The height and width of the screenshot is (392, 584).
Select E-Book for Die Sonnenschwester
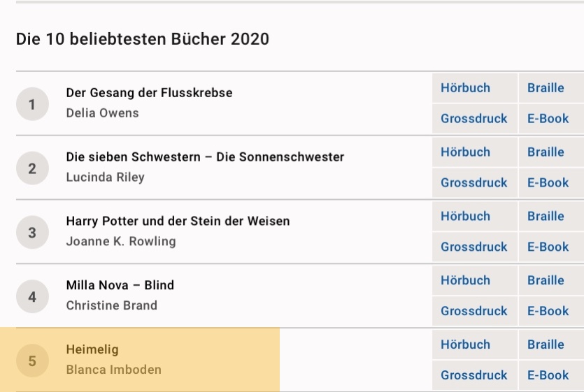coord(551,182)
